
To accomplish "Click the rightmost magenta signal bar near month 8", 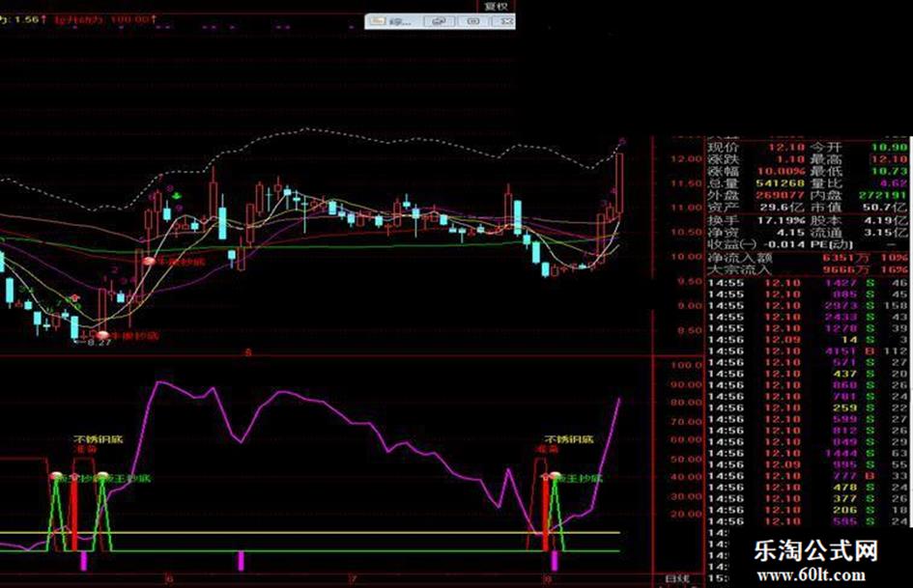I will pos(555,561).
